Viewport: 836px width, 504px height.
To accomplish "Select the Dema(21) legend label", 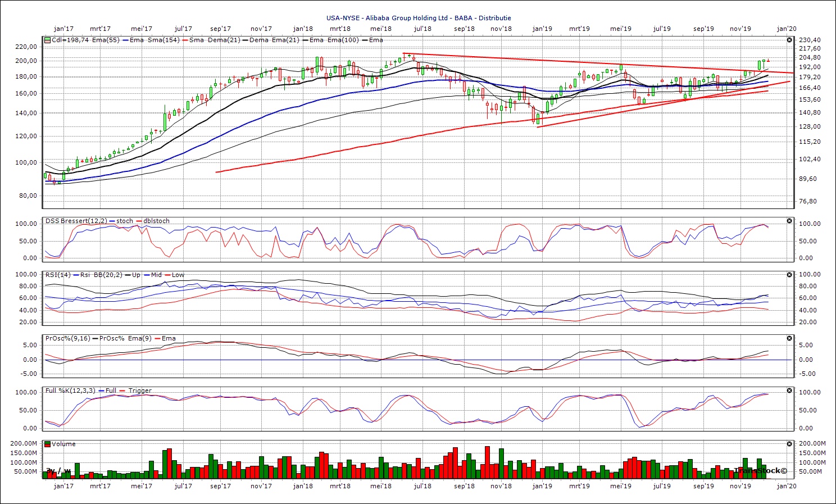I will (224, 40).
